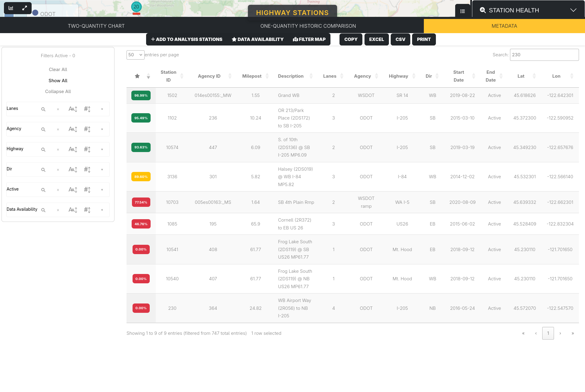Click the Show All link
The width and height of the screenshot is (585, 392).
click(58, 81)
